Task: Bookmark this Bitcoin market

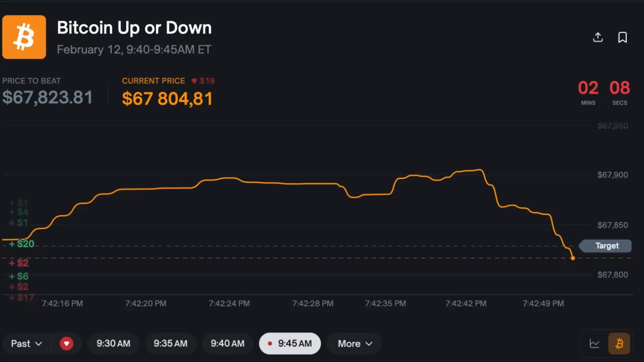Action: (623, 37)
